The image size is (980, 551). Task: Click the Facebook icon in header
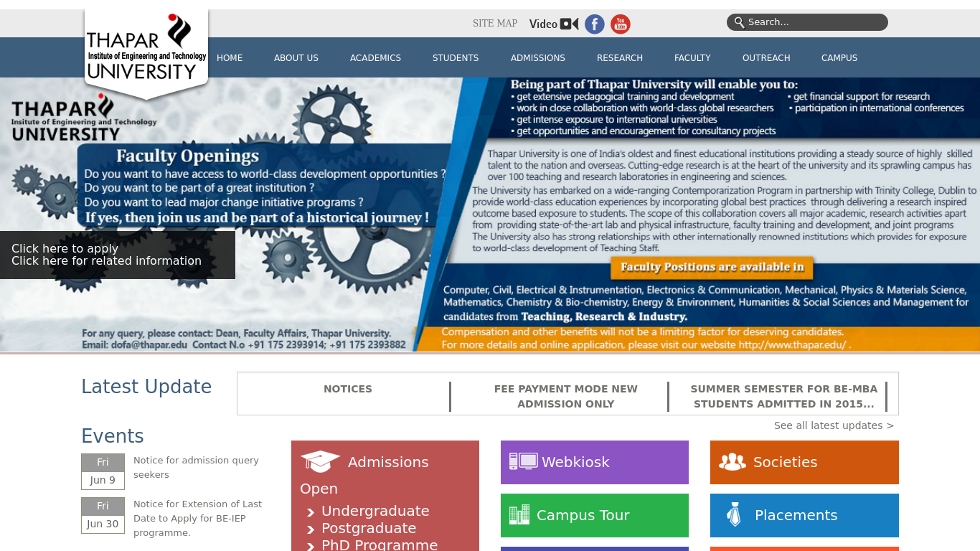coord(594,24)
